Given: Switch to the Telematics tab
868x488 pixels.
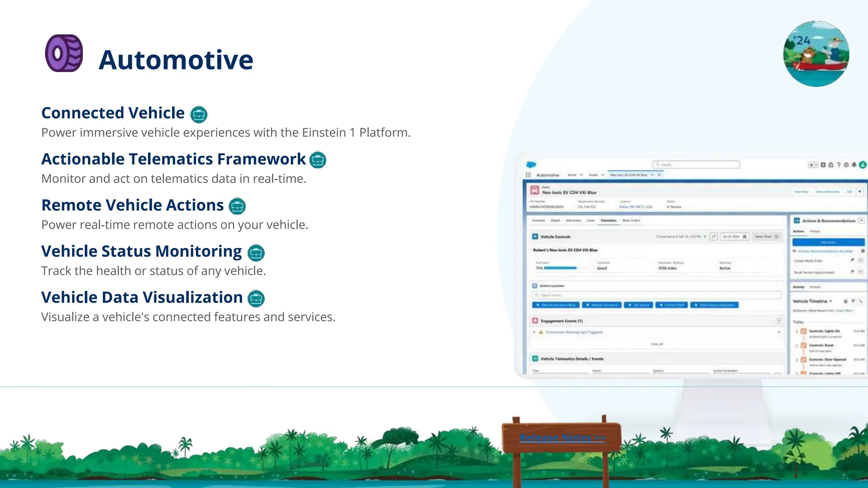Looking at the screenshot, I should tap(608, 221).
